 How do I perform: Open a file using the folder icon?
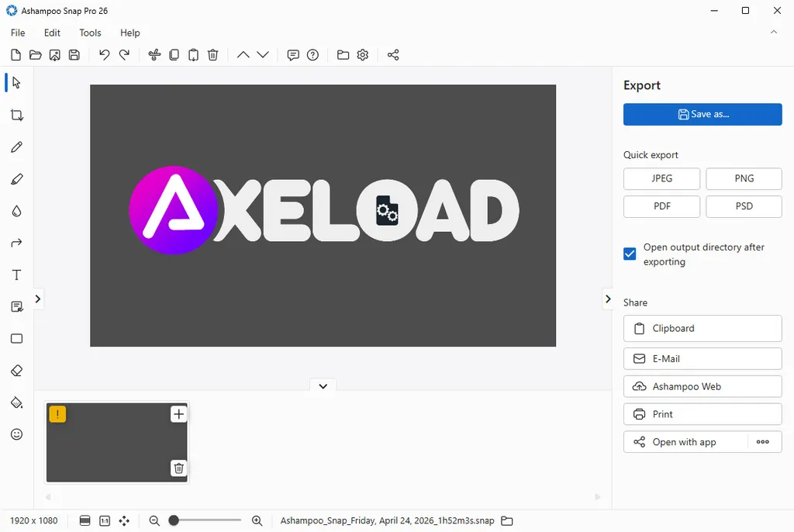(35, 55)
